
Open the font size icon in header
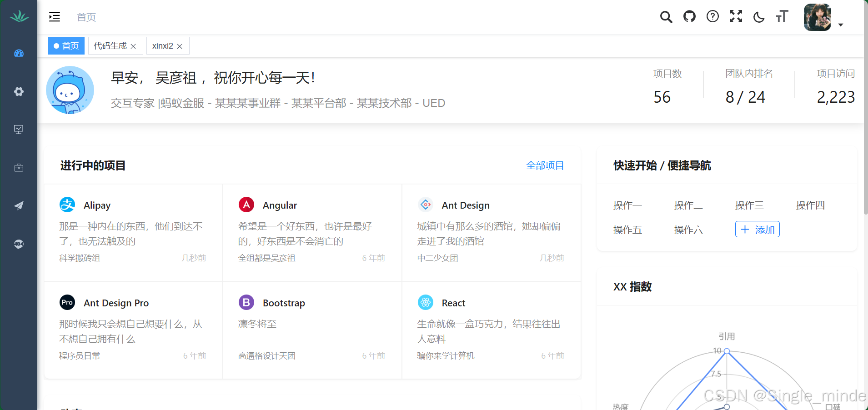[782, 17]
